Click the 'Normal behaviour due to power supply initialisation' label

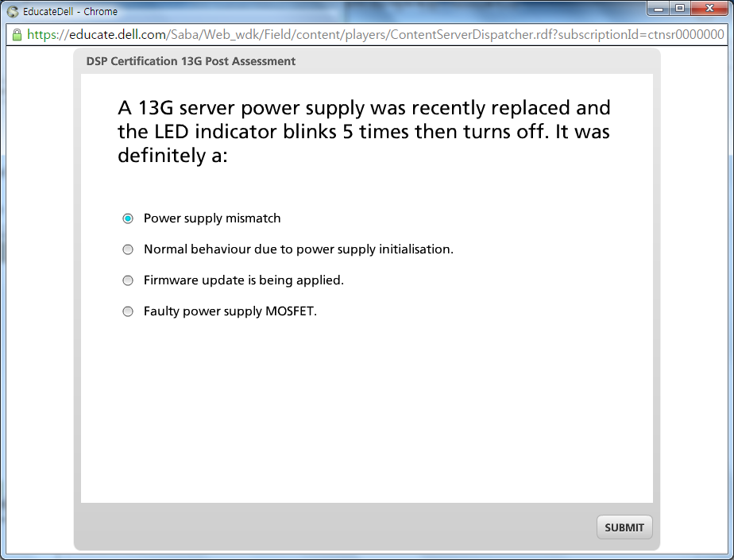[x=298, y=249]
